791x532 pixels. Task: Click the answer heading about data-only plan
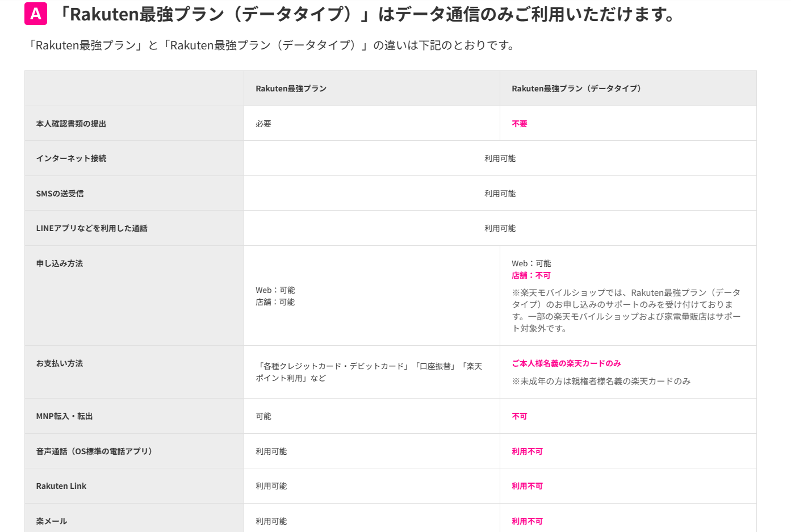[367, 14]
